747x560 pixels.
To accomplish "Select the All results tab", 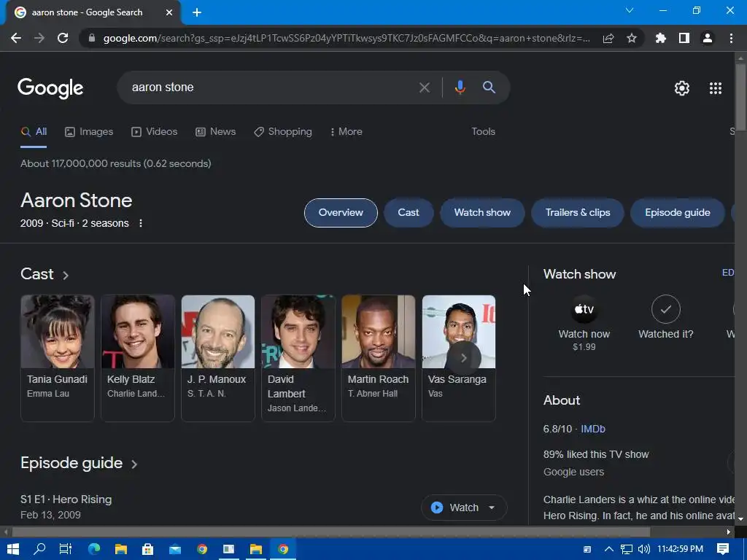I will [x=34, y=132].
